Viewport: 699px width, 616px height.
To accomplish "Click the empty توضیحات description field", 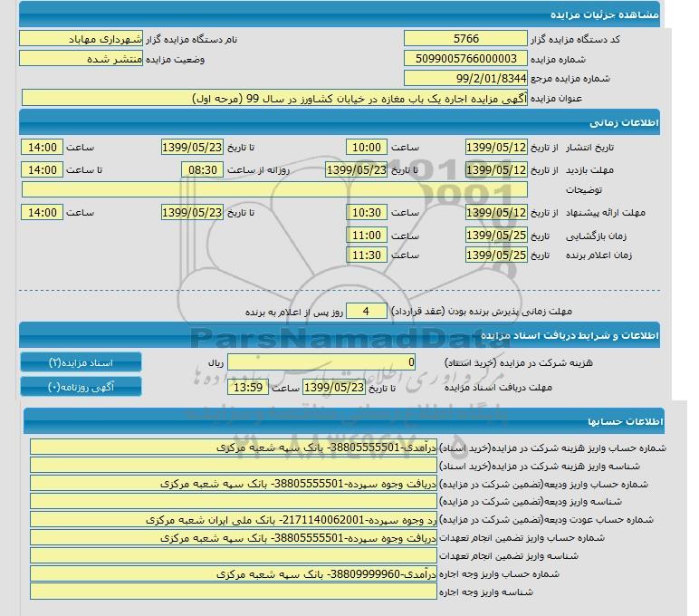I will [274, 189].
